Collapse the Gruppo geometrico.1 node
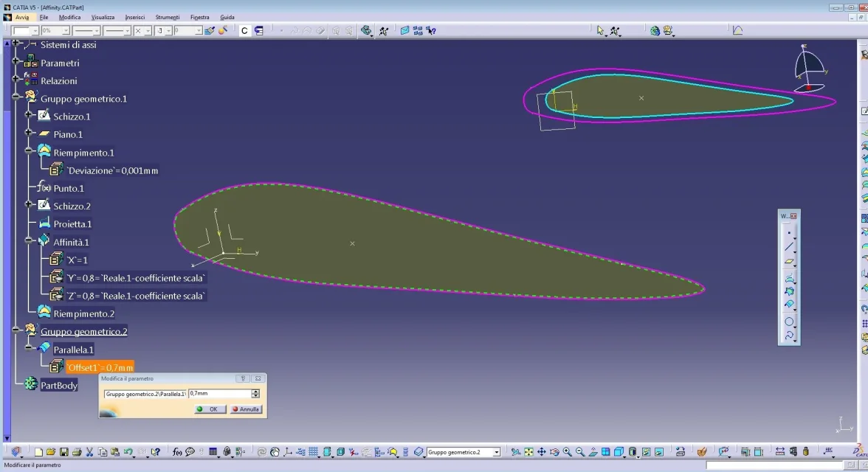868x472 pixels. (16, 97)
